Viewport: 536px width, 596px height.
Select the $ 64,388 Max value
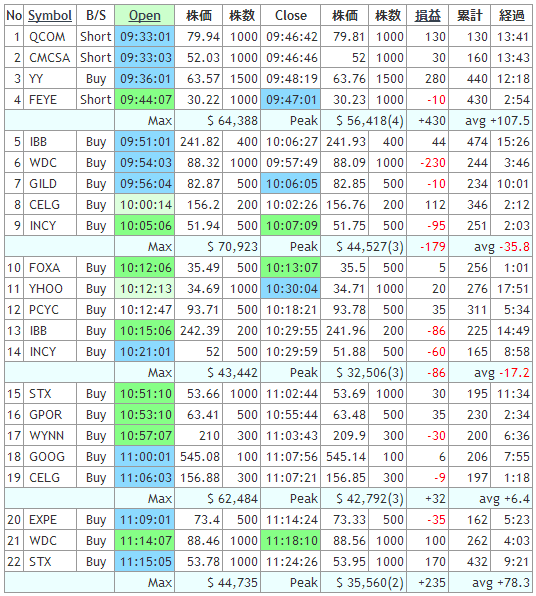[218, 120]
